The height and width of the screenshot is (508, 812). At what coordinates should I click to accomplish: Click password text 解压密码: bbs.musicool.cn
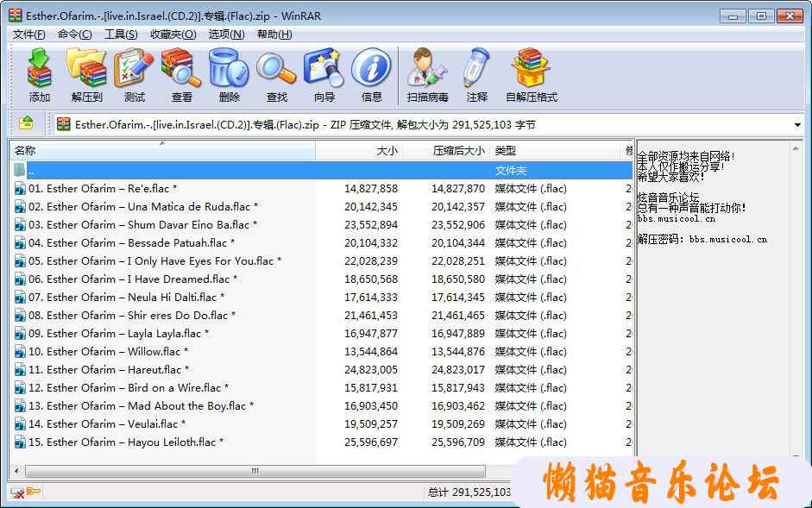[x=702, y=239]
